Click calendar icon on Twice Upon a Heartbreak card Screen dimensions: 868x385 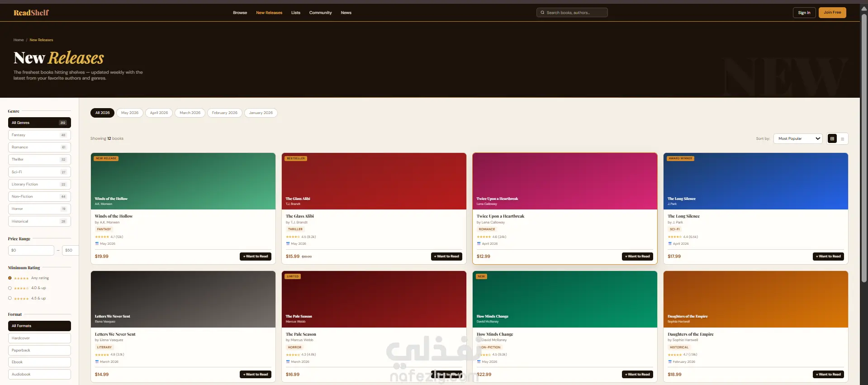coord(479,244)
